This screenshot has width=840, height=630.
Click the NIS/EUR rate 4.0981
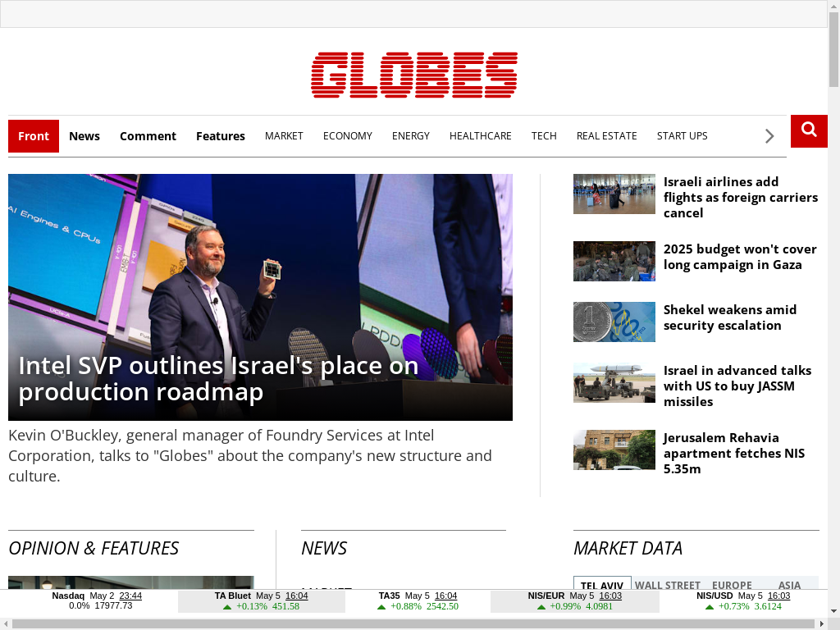(599, 606)
